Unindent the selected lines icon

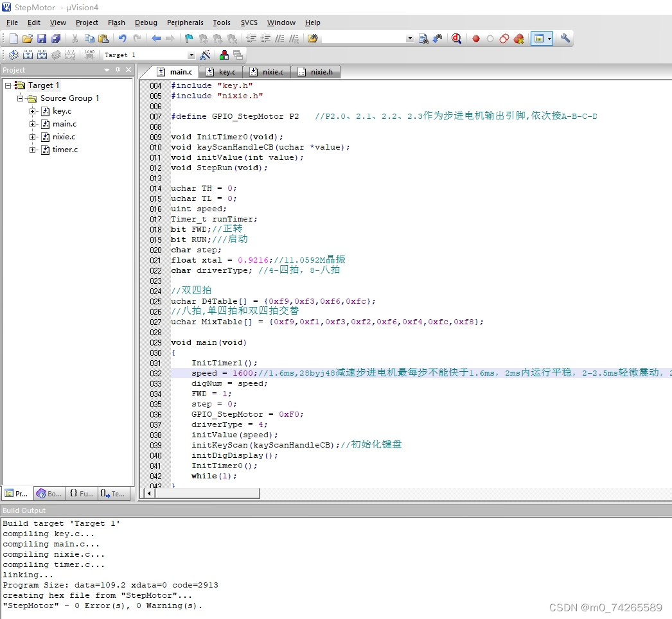266,39
